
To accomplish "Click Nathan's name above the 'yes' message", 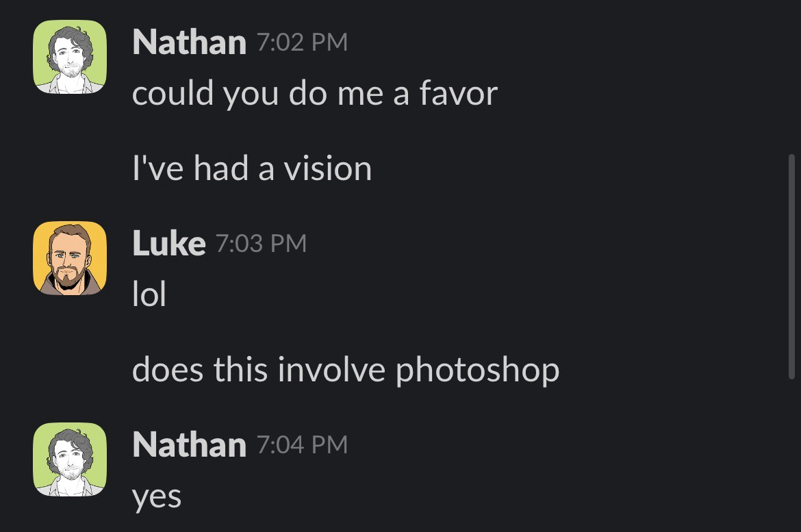I will click(189, 445).
